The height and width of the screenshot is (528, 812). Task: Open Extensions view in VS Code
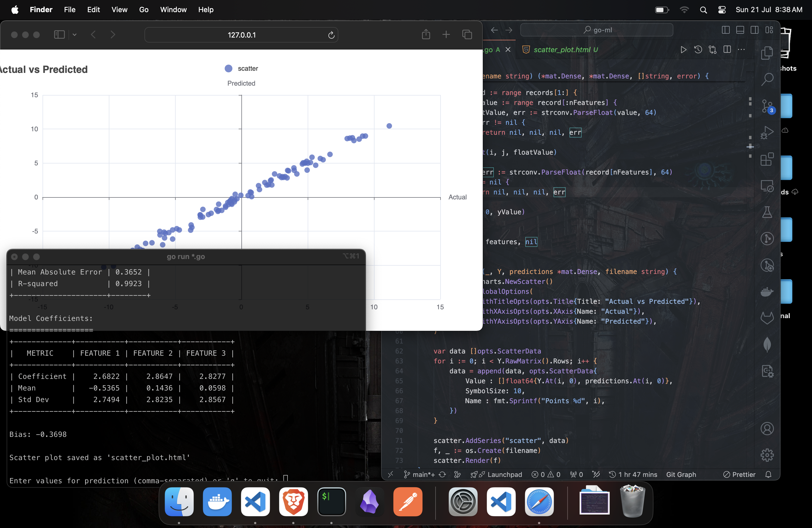(767, 159)
